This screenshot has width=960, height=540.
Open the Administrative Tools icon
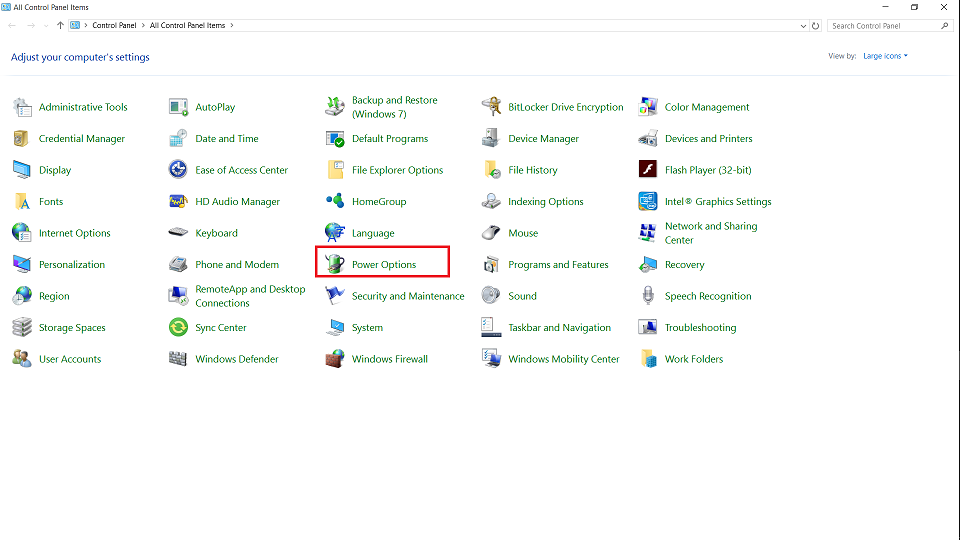pyautogui.click(x=23, y=107)
